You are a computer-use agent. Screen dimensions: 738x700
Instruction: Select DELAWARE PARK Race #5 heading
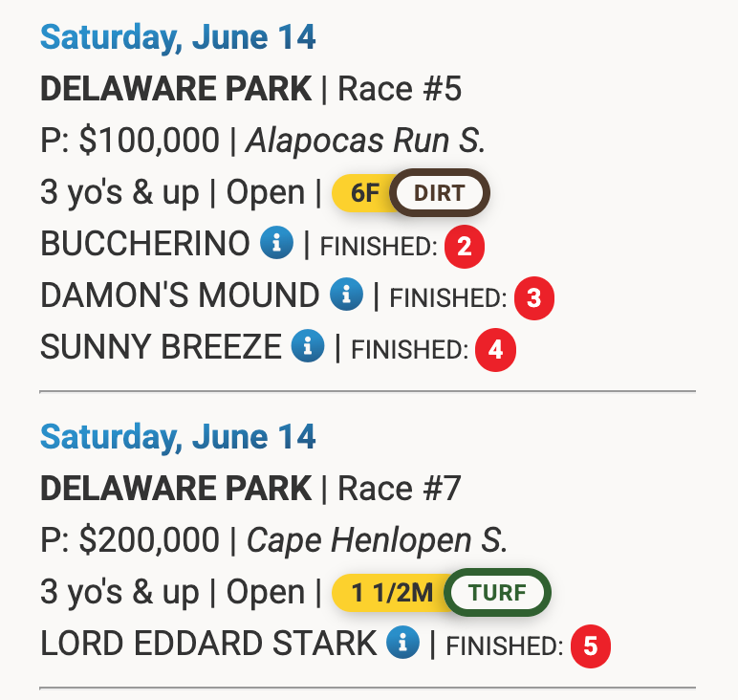click(250, 89)
